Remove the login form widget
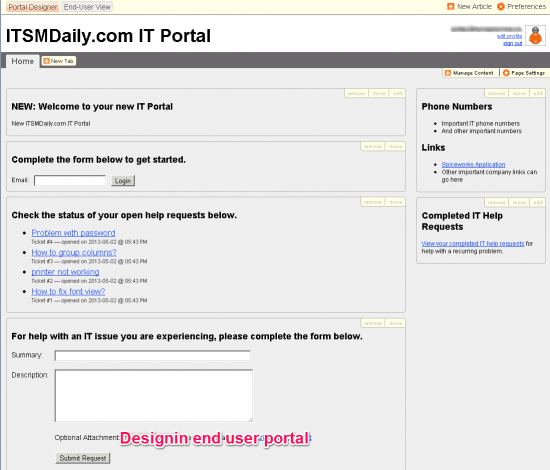 373,147
